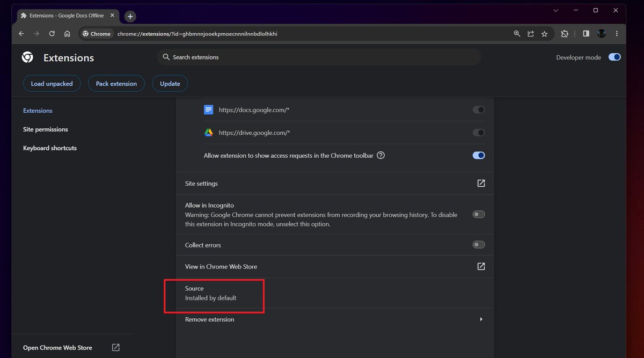
Task: Click the Google Drive icon next to drive.google.com
Action: pyautogui.click(x=209, y=133)
